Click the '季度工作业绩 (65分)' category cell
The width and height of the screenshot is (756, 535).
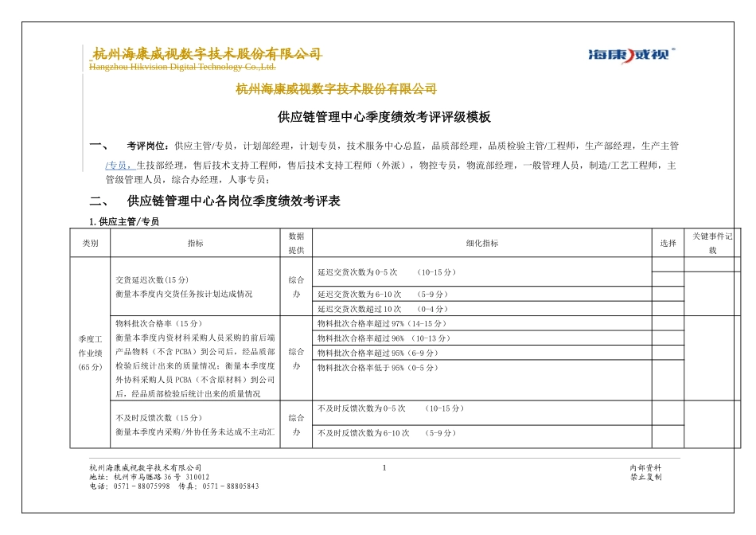[90, 353]
